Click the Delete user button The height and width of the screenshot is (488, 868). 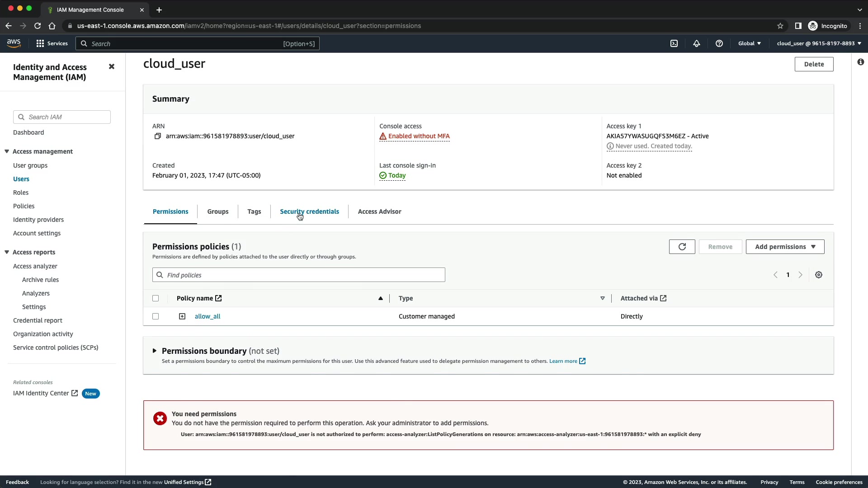coord(814,64)
